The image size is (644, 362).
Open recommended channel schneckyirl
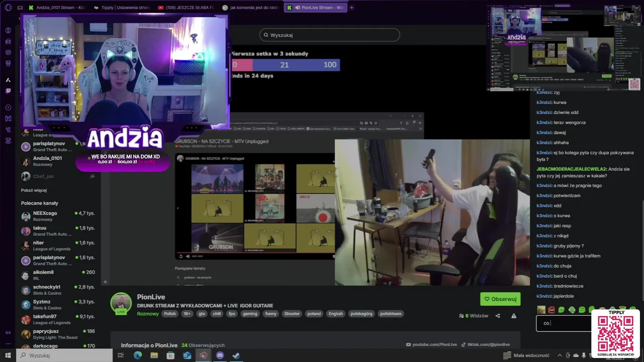pyautogui.click(x=58, y=290)
